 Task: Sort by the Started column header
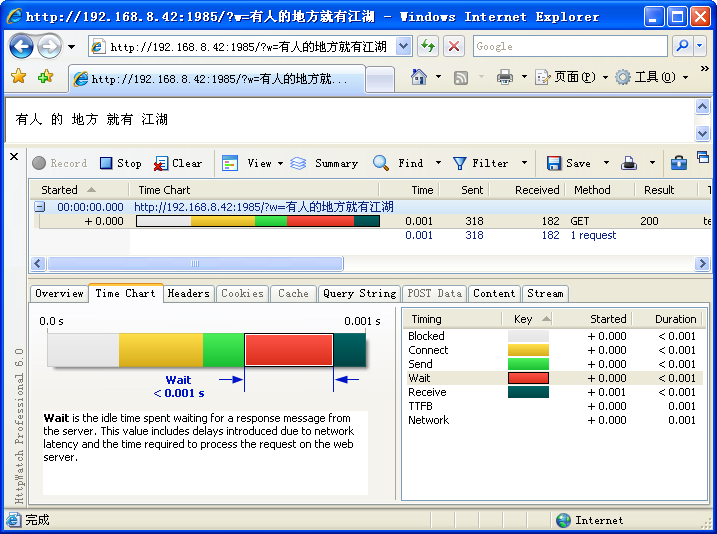(x=79, y=190)
